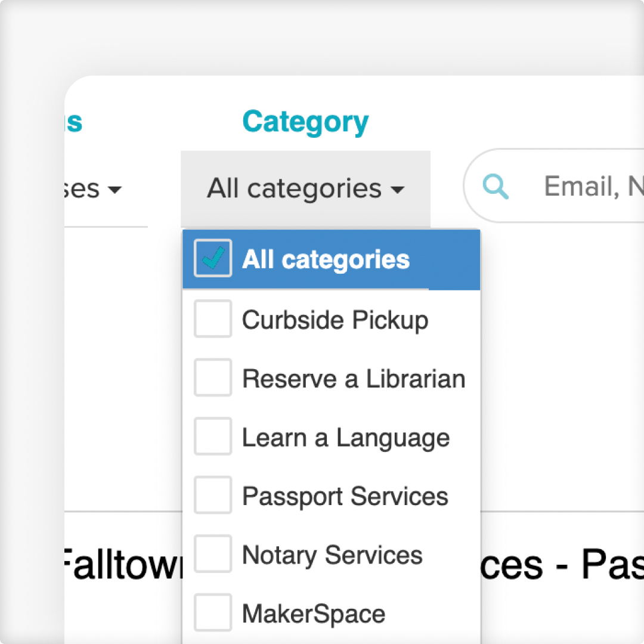Click the Category column heading
This screenshot has width=644, height=644.
pos(305,122)
